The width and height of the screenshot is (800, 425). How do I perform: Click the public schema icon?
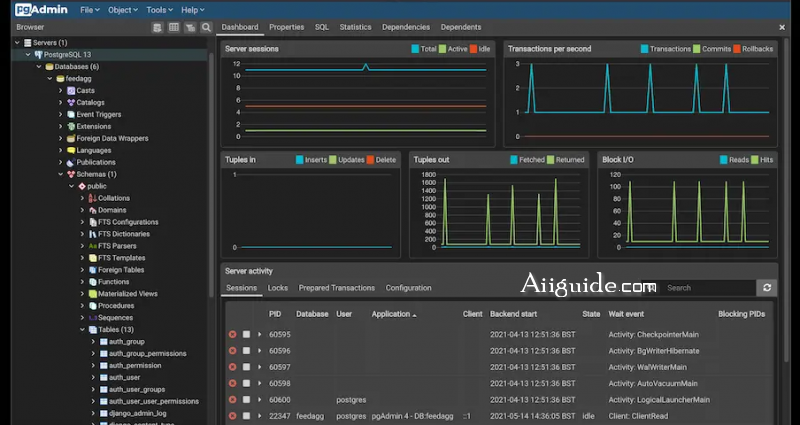[x=82, y=186]
